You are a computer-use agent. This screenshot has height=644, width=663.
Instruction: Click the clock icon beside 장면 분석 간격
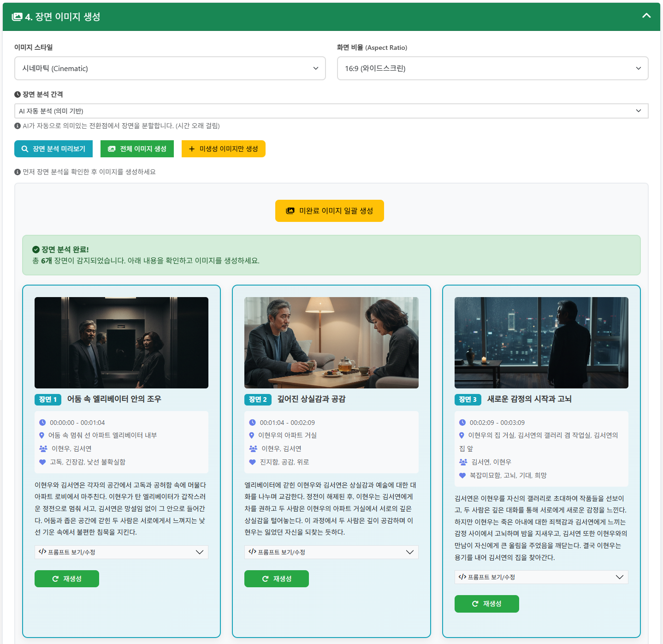pos(18,94)
